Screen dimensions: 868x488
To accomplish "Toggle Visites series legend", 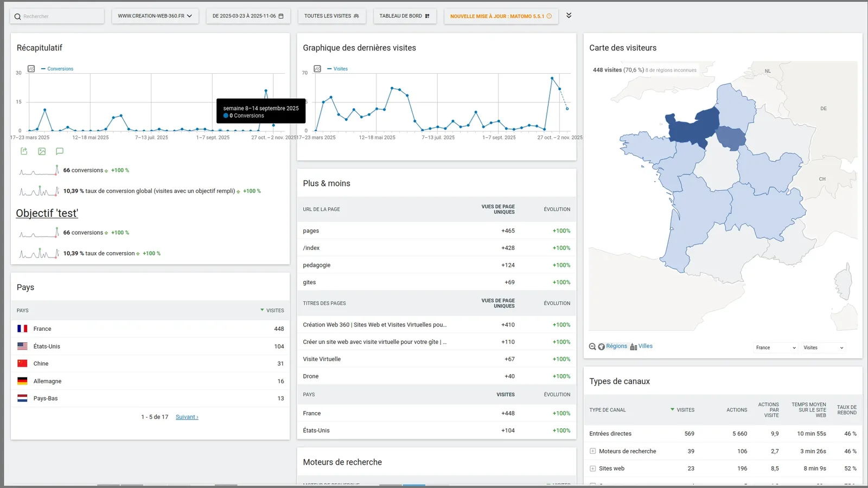I will (x=337, y=69).
